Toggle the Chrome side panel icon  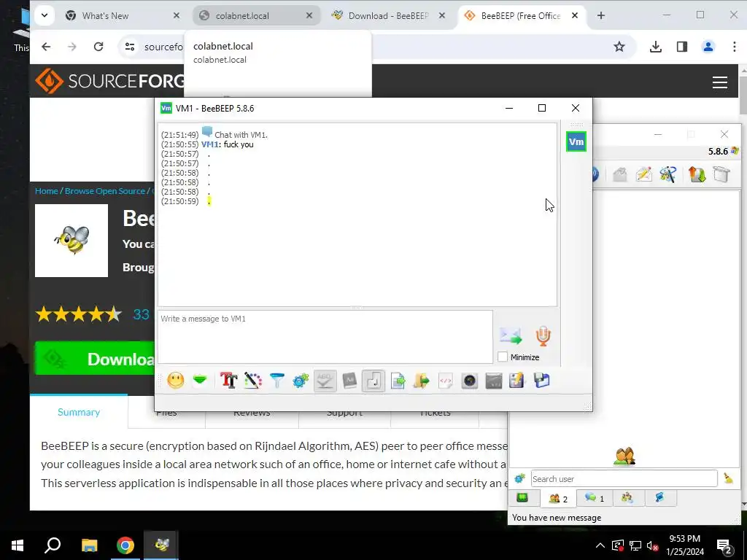point(682,47)
